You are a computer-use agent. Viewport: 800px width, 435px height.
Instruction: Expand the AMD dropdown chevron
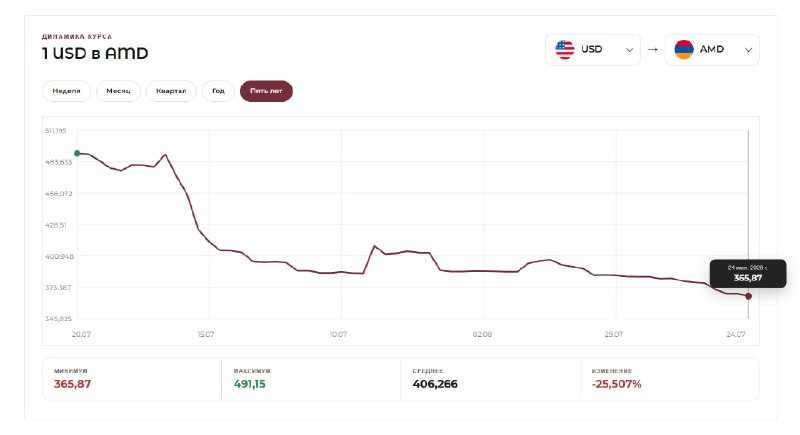(748, 50)
